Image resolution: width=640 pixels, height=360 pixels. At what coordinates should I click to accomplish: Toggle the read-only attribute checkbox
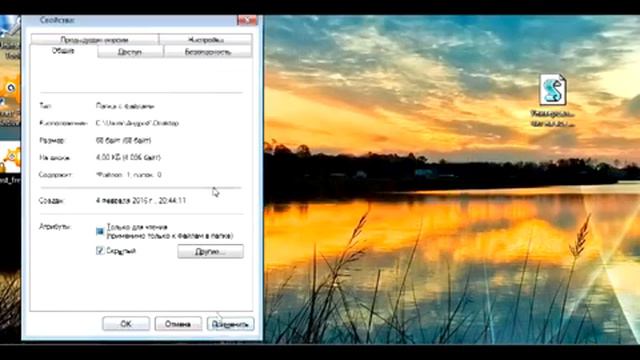(100, 231)
